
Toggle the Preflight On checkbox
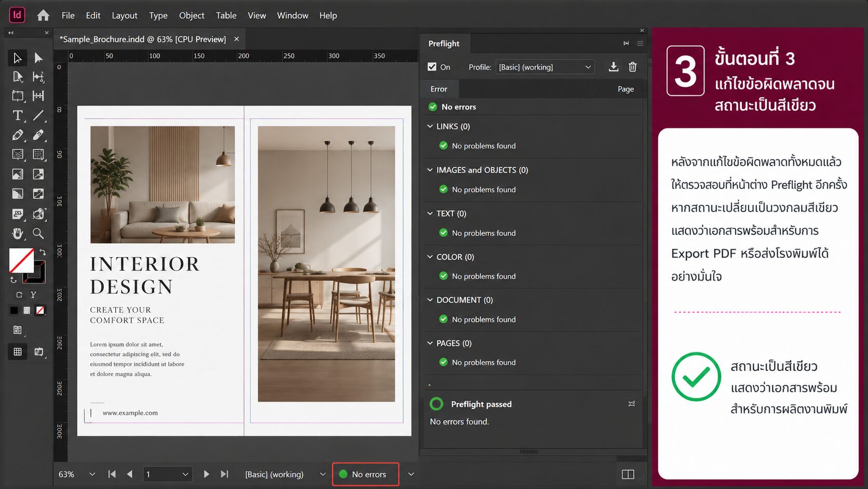(432, 67)
